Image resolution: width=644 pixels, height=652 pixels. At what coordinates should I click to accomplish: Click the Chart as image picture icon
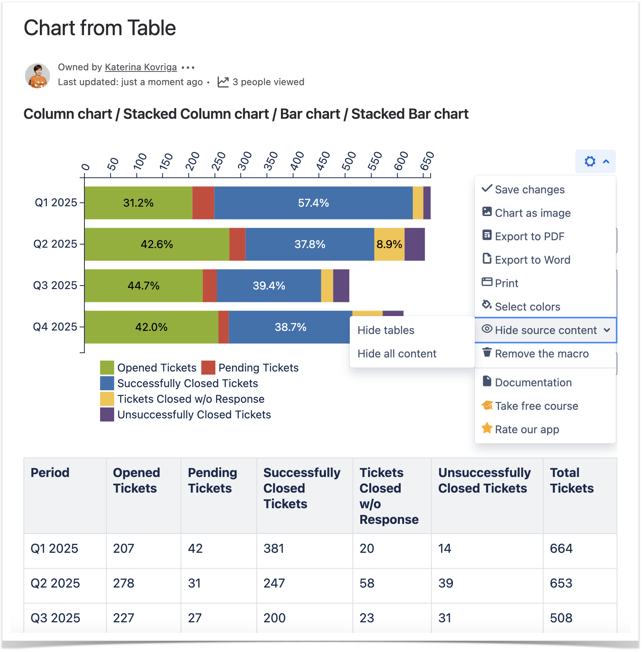tap(487, 212)
